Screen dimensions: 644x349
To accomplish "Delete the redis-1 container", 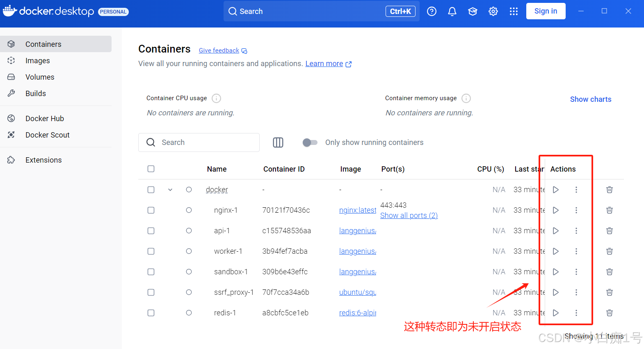I will click(x=610, y=313).
